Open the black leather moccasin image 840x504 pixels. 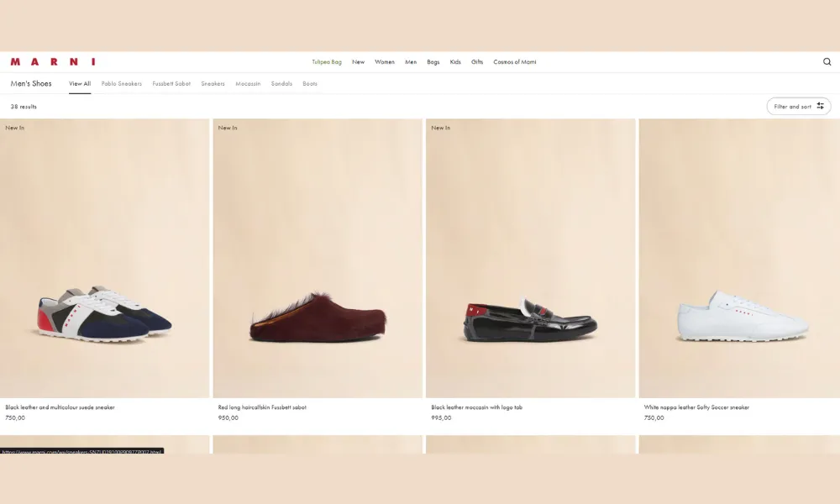530,258
